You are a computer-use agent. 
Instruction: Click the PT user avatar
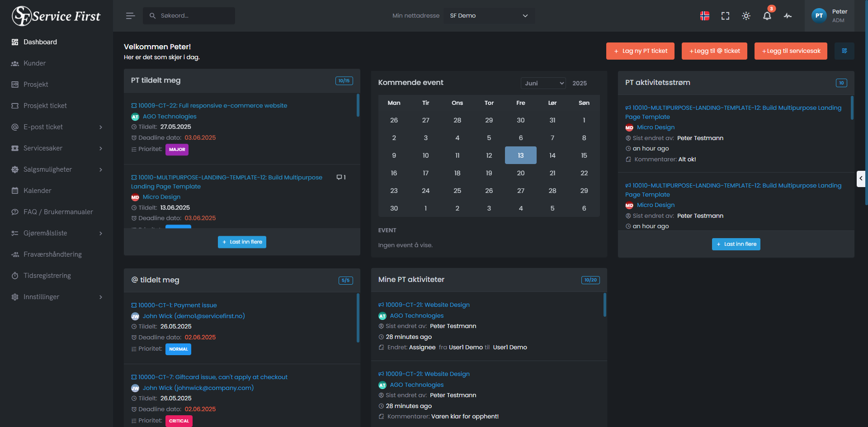[x=819, y=16]
